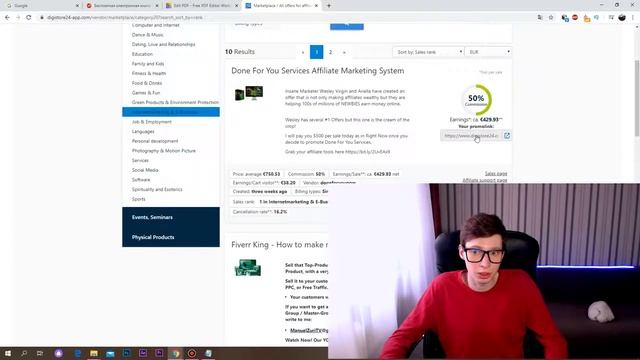The height and width of the screenshot is (360, 640).
Task: Select Sports category
Action: coord(138,199)
